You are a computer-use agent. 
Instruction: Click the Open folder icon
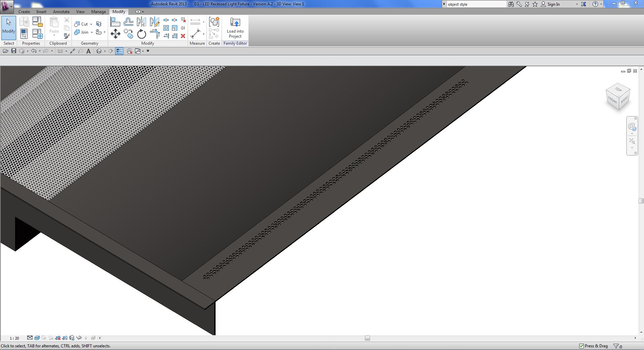pos(5,51)
